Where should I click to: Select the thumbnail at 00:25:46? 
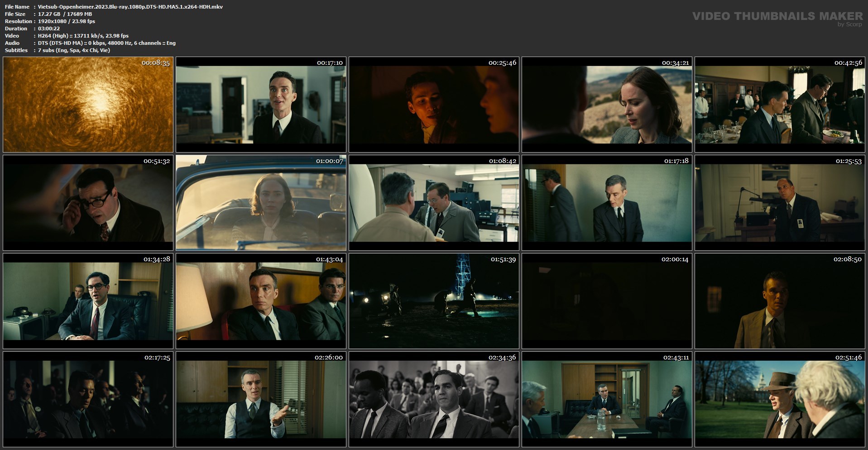point(434,105)
